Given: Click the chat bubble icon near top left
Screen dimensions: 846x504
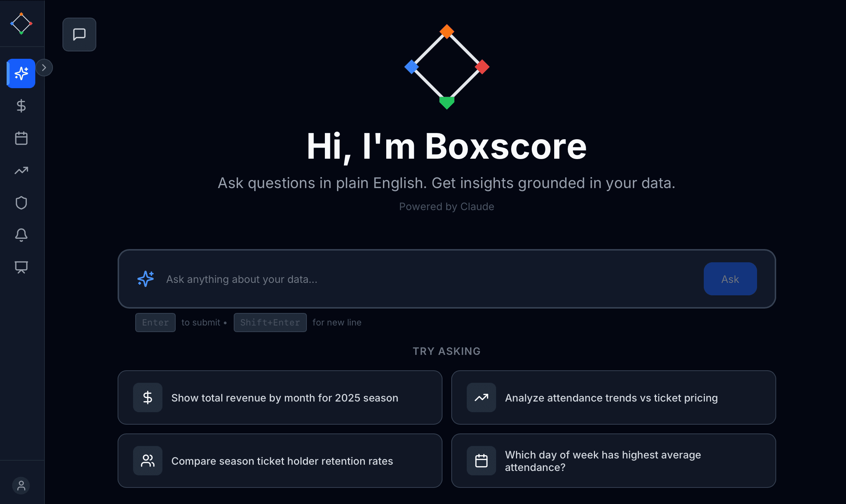Looking at the screenshot, I should (79, 34).
